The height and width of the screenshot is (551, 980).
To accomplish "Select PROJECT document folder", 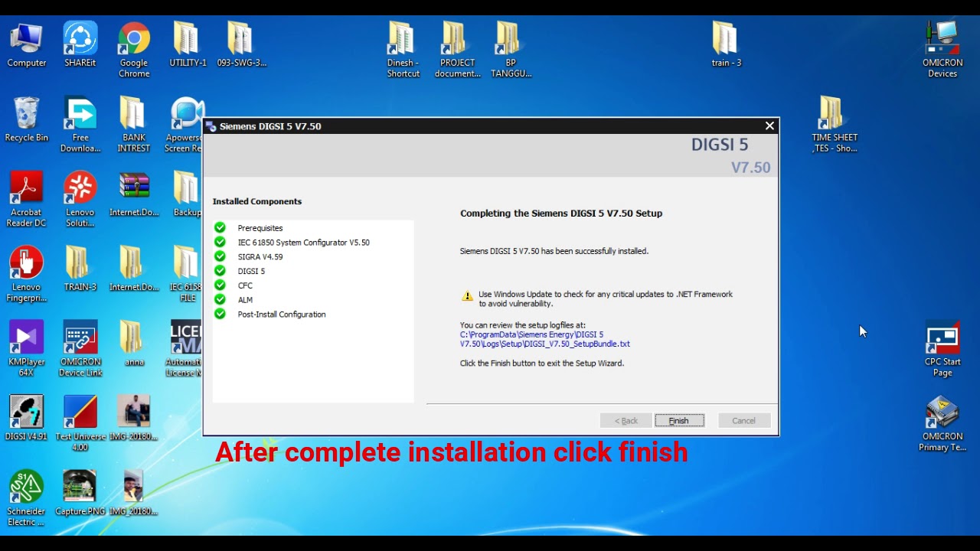I will [x=457, y=51].
